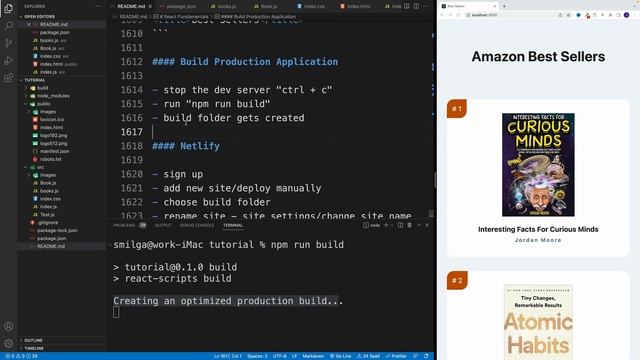Screen dimensions: 640x360
Task: Open markdown preview to the side
Action: pyautogui.click(x=407, y=7)
